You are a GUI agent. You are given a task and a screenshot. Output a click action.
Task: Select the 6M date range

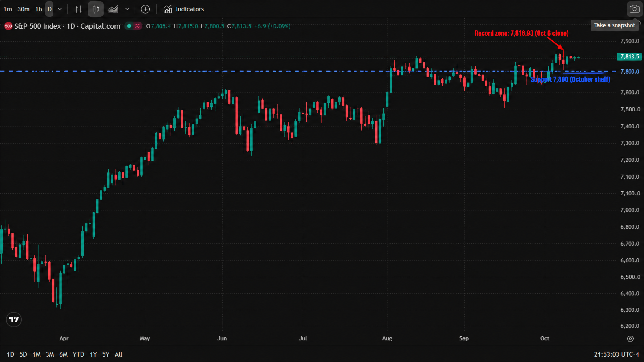63,354
